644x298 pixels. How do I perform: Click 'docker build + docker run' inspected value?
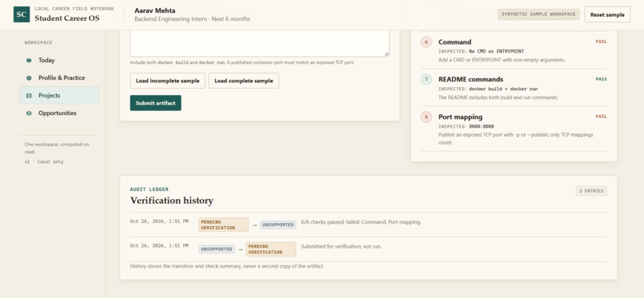tap(503, 89)
